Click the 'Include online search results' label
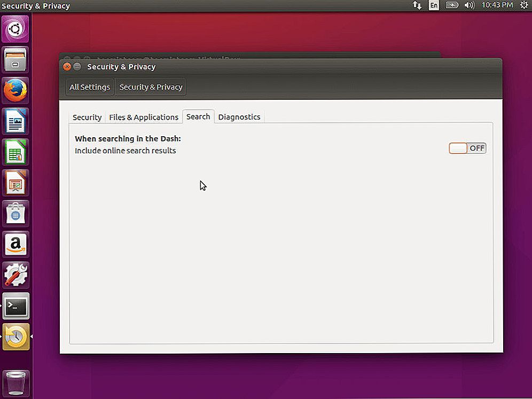532x399 pixels. pos(125,151)
